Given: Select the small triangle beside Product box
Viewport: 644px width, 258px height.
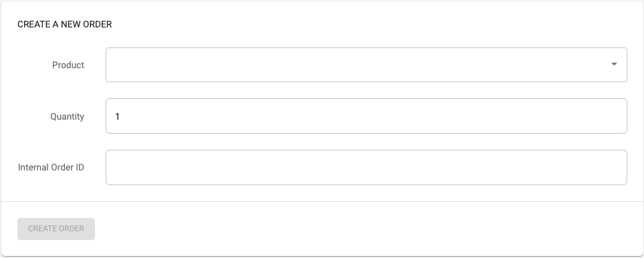Looking at the screenshot, I should [x=614, y=64].
